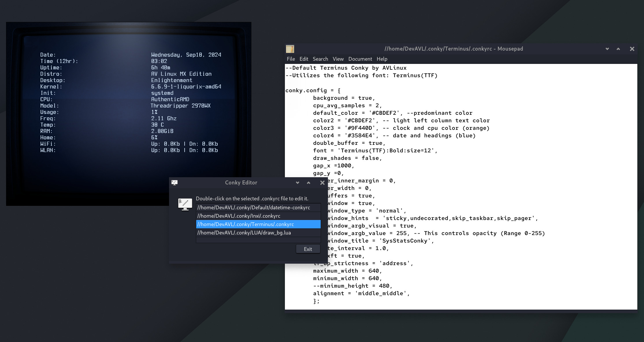Select the datetime-conkyrc file entry
This screenshot has width=644, height=342.
pyautogui.click(x=253, y=208)
